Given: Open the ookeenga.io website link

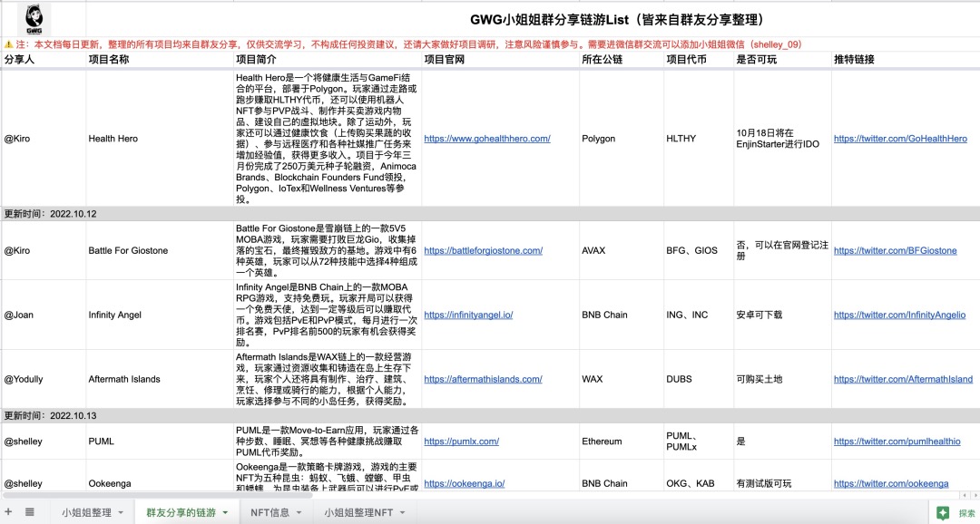Looking at the screenshot, I should pyautogui.click(x=464, y=483).
